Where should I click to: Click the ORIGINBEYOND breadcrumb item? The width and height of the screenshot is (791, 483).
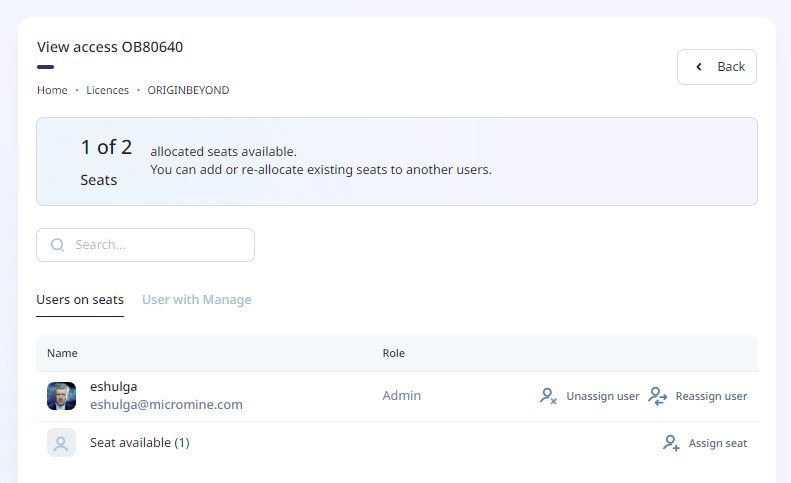point(188,90)
